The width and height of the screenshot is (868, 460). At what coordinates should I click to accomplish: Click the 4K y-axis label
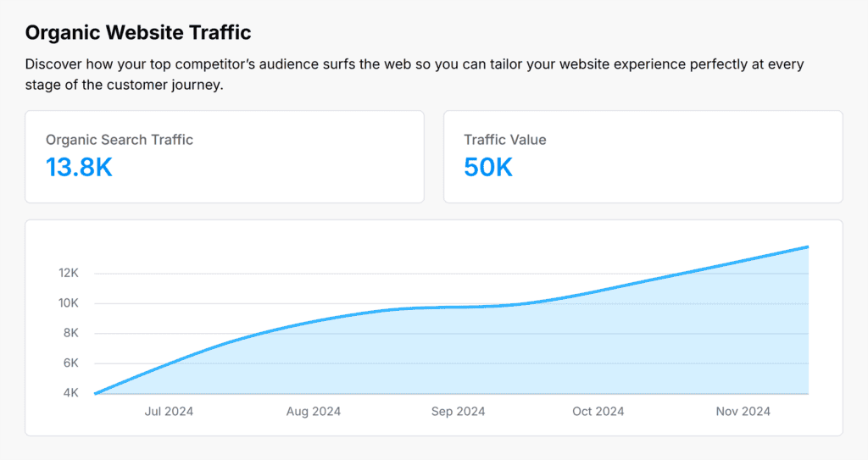point(70,393)
